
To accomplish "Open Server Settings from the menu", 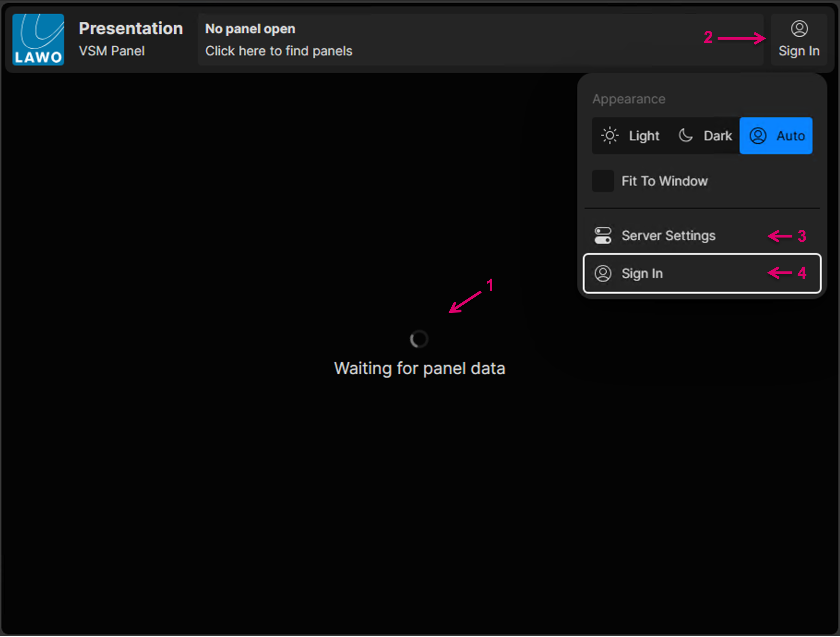I will 668,236.
